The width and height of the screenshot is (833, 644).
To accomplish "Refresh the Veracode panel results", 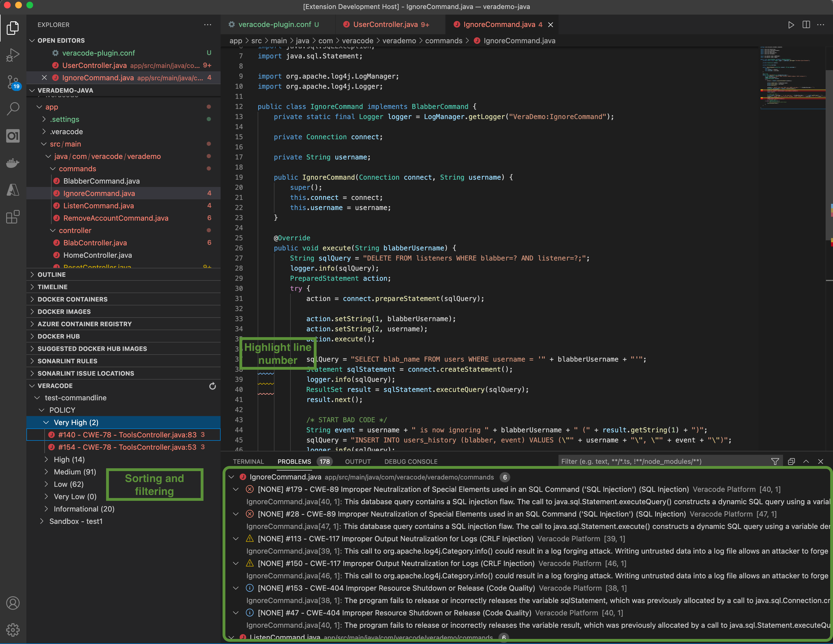I will [x=212, y=386].
